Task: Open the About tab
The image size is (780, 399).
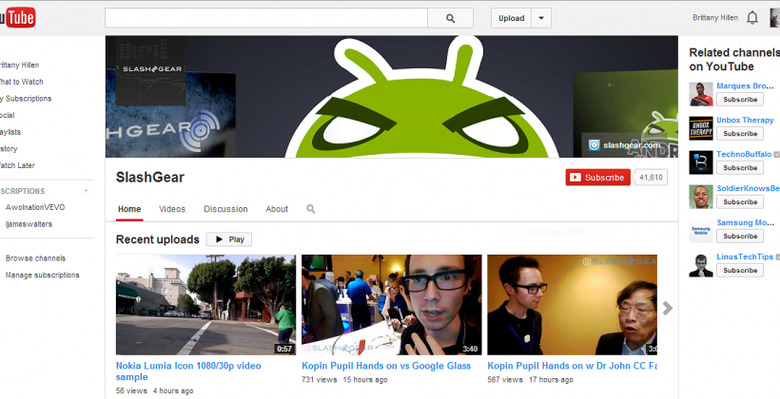Action: [277, 209]
